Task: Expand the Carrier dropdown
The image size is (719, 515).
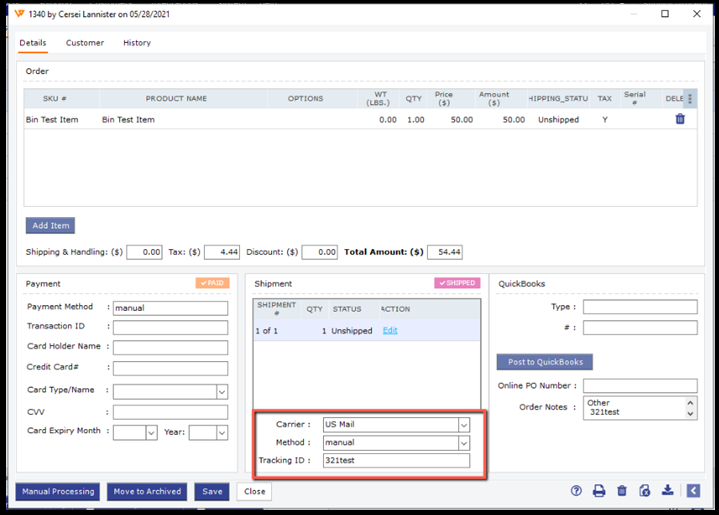Action: 463,424
